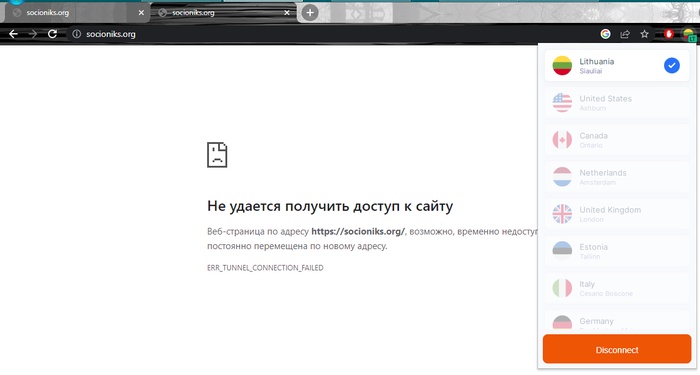This screenshot has height=375, width=700.
Task: Click the heading 'Не удается получить доступ к сайту'
Action: tap(330, 206)
